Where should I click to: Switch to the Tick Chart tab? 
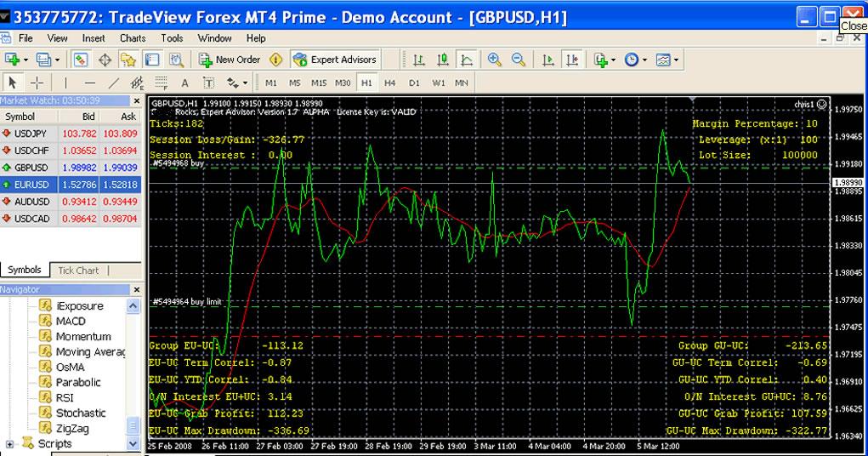pos(78,271)
